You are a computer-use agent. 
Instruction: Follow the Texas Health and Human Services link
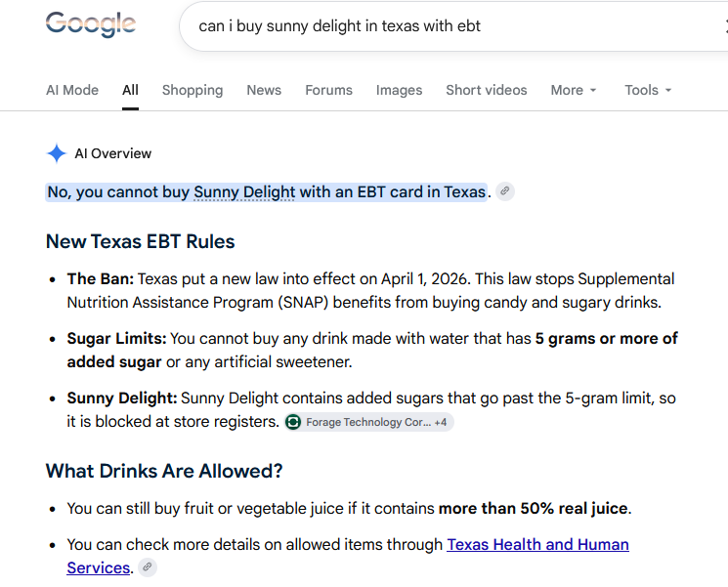348,556
